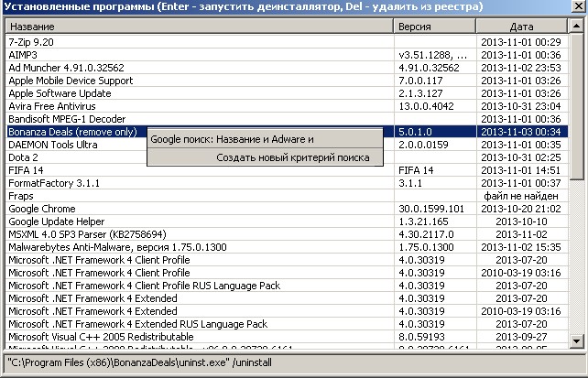Click version 4.30.2117.0 cell
The image size is (588, 378).
(435, 234)
